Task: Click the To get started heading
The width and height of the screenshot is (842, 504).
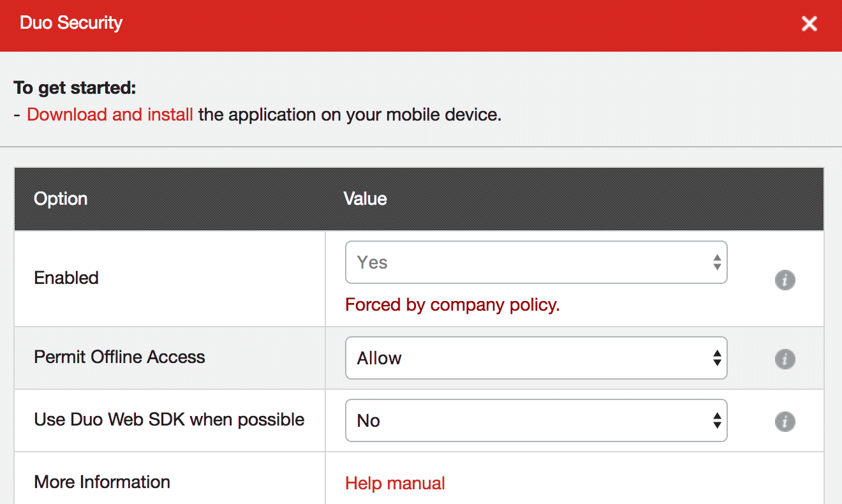Action: tap(75, 87)
